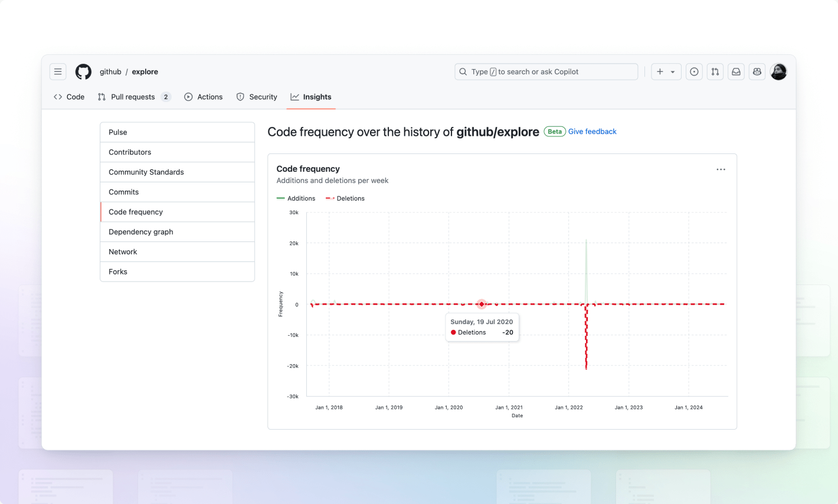Open the create-new dropdown caret

(x=672, y=71)
